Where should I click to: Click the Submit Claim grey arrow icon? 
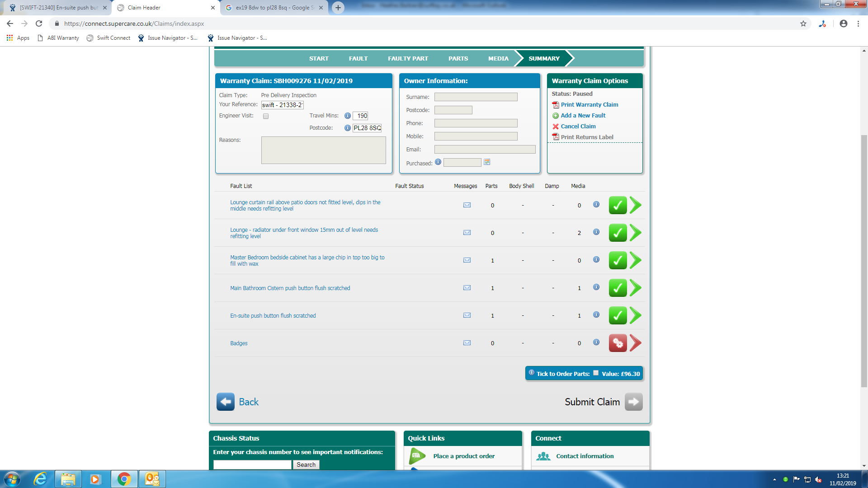633,402
